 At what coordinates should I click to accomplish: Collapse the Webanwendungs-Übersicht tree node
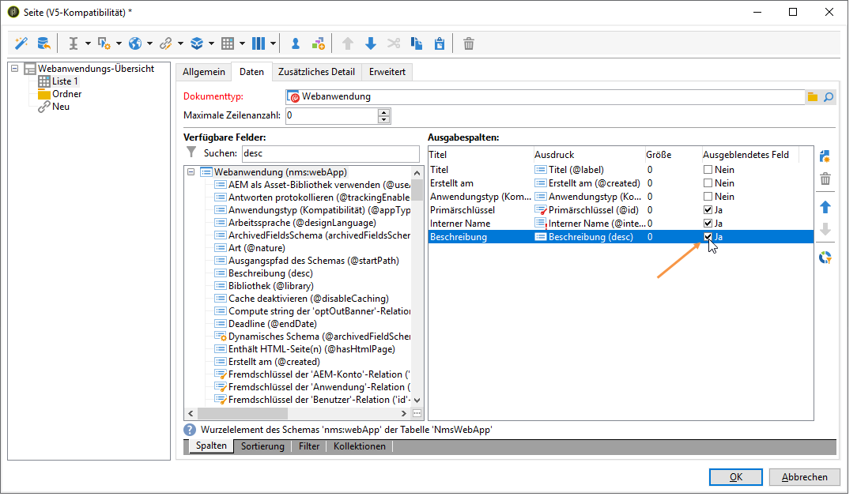pos(15,69)
